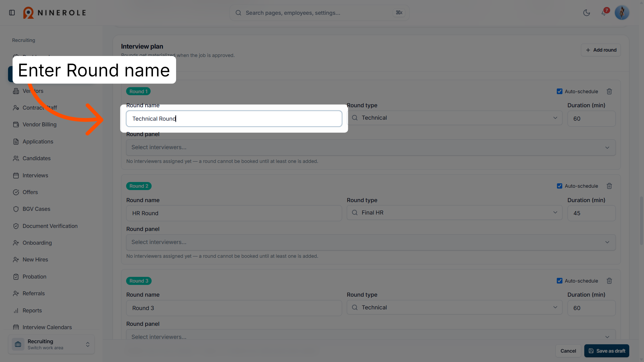Click Save as draft button
The image size is (644, 362).
[x=607, y=351]
